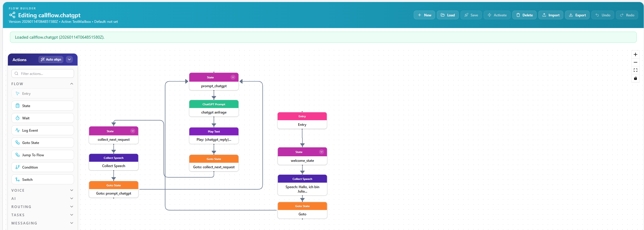The height and width of the screenshot is (230, 644).
Task: Collapse the FLOW section
Action: point(72,84)
